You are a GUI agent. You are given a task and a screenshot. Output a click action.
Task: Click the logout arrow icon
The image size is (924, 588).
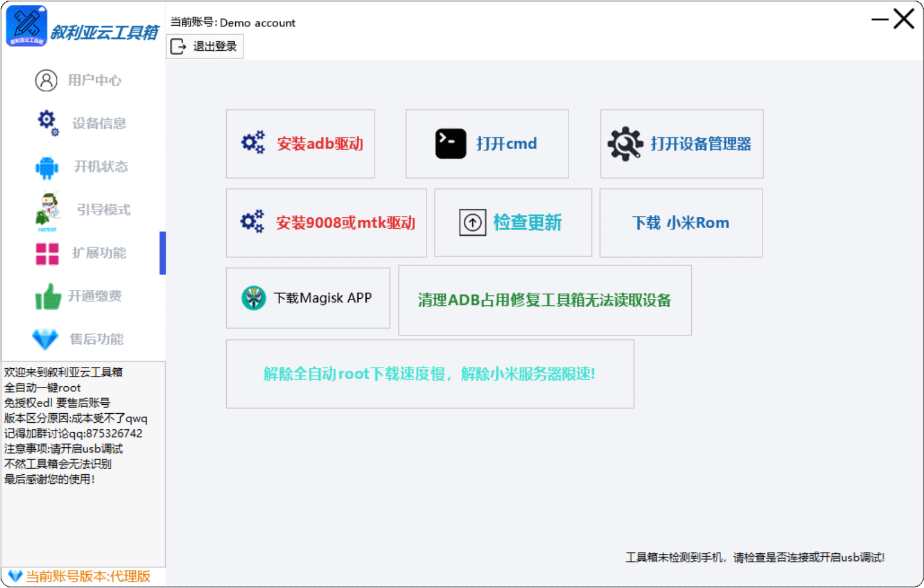(178, 47)
